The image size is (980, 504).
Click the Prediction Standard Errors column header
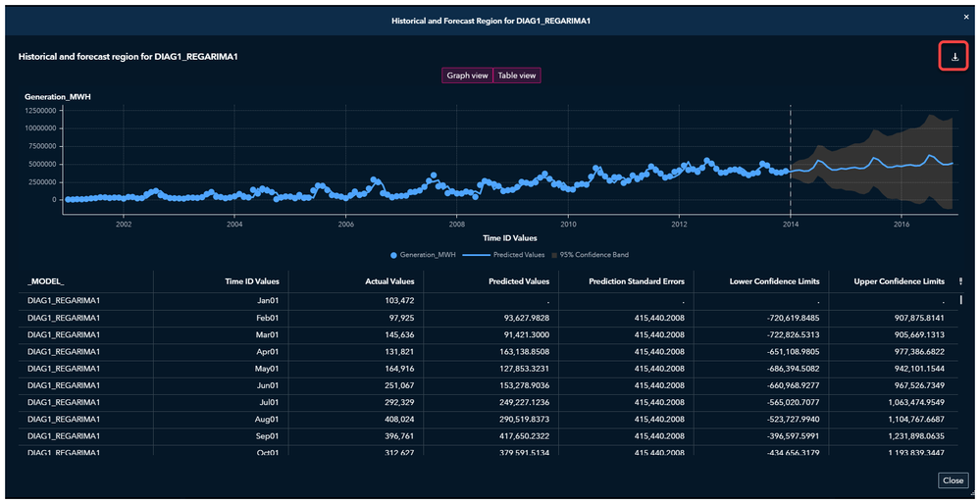click(637, 281)
